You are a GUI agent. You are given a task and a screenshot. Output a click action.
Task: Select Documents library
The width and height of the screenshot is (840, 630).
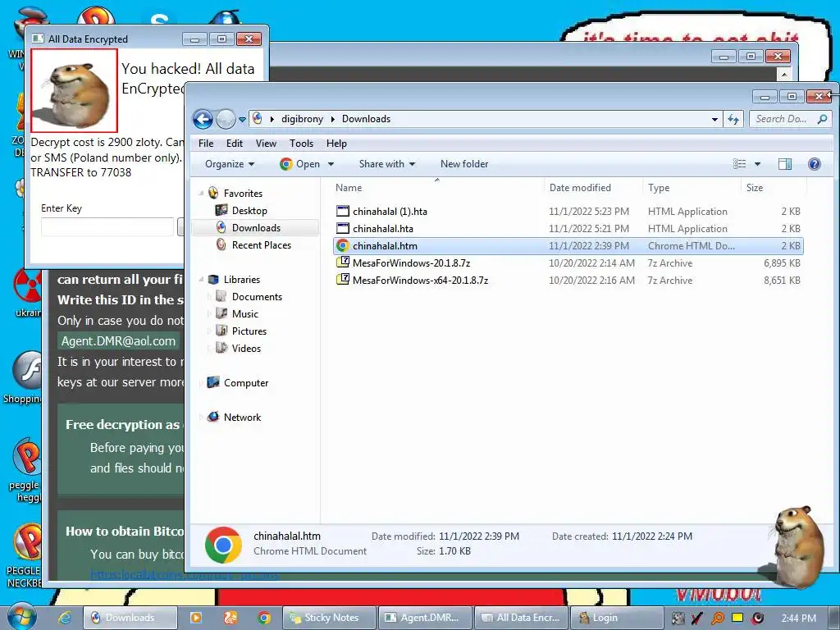[x=257, y=297]
